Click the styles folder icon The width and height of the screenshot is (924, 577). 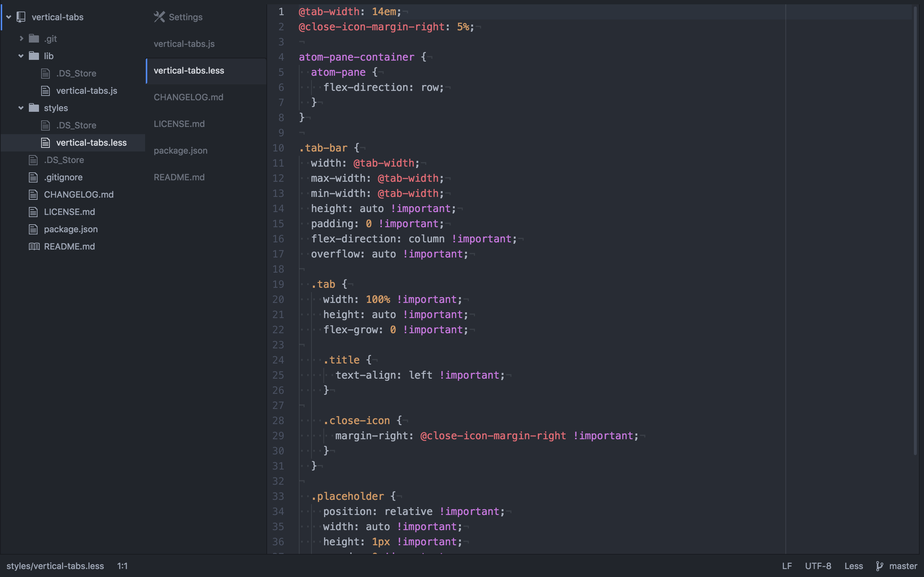pos(34,108)
